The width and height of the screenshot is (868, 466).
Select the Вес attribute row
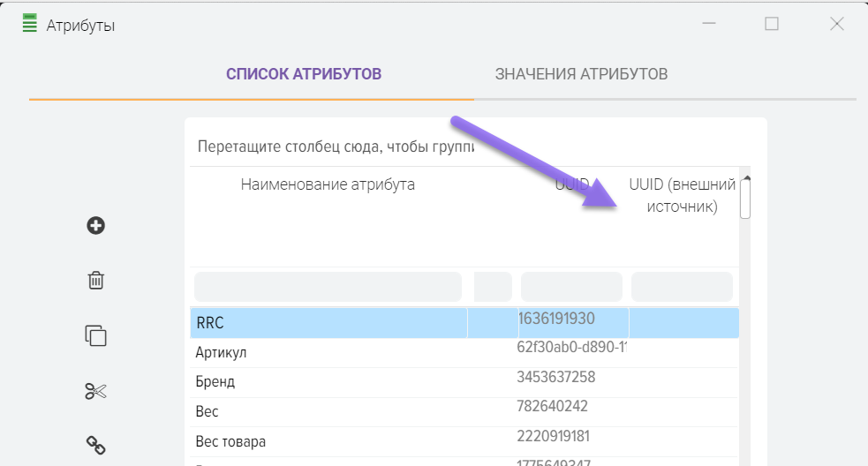328,411
